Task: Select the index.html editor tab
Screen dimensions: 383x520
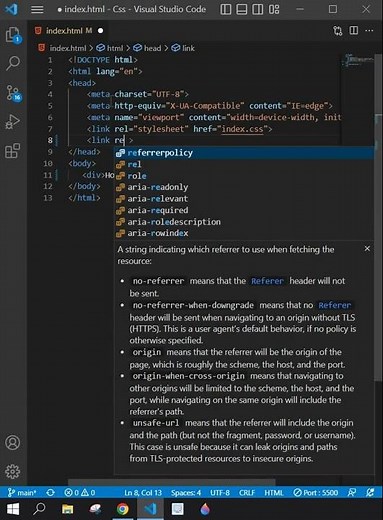Action: (68, 31)
